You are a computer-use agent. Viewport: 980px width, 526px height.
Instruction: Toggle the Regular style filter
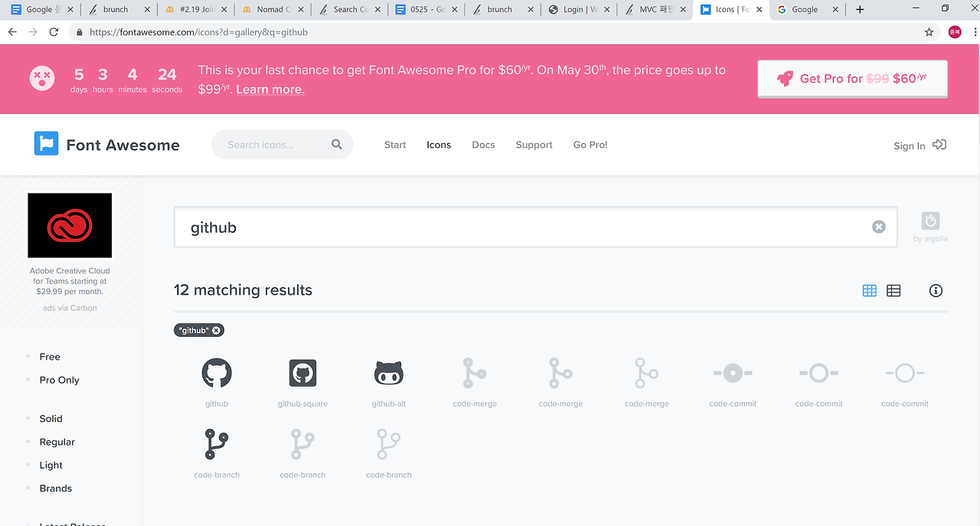point(57,442)
